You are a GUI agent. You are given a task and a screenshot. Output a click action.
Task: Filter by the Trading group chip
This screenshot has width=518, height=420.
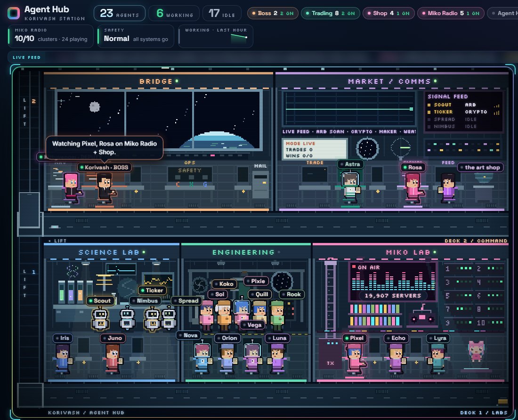[x=331, y=13]
